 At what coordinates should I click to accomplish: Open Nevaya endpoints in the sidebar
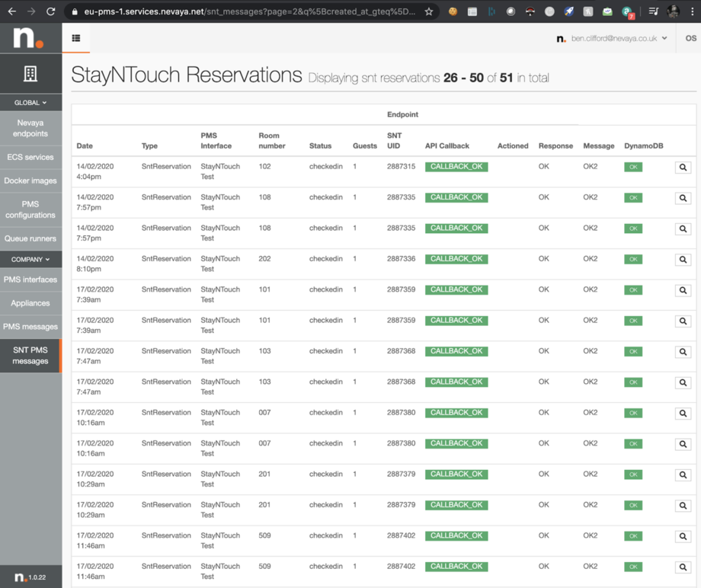30,128
